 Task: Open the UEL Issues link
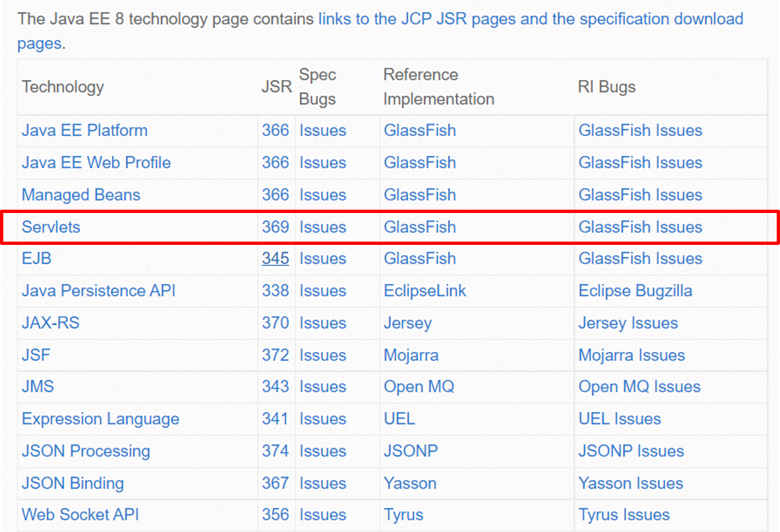[x=620, y=419]
